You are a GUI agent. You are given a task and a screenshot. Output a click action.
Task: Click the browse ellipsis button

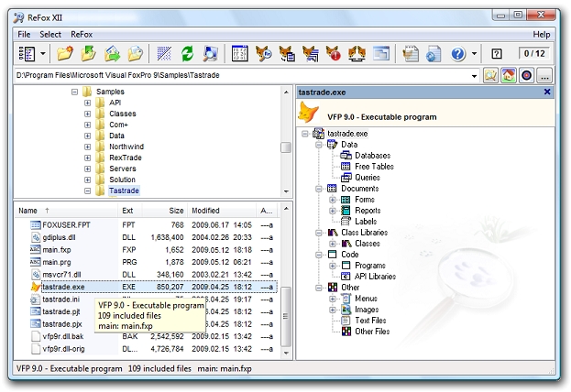[544, 75]
